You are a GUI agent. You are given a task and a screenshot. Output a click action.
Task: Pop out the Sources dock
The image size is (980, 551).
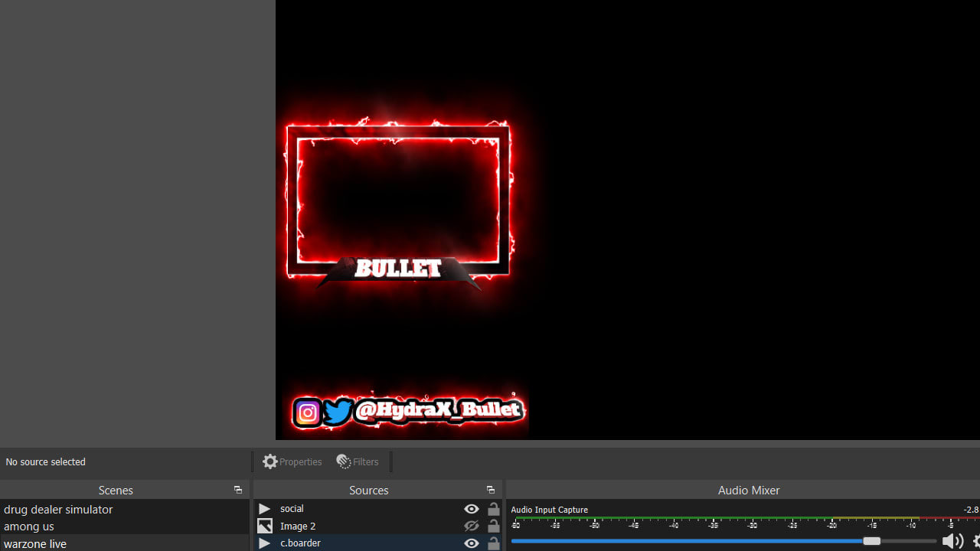(x=490, y=490)
